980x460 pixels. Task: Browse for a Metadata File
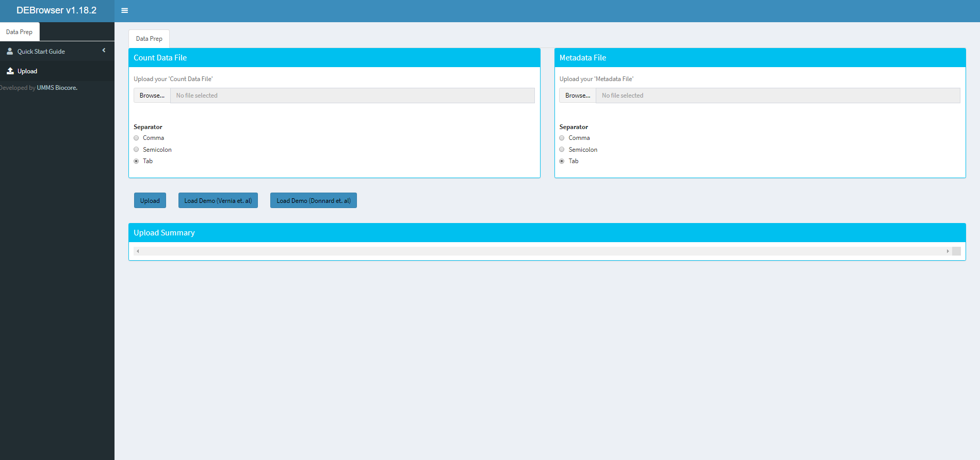(578, 96)
